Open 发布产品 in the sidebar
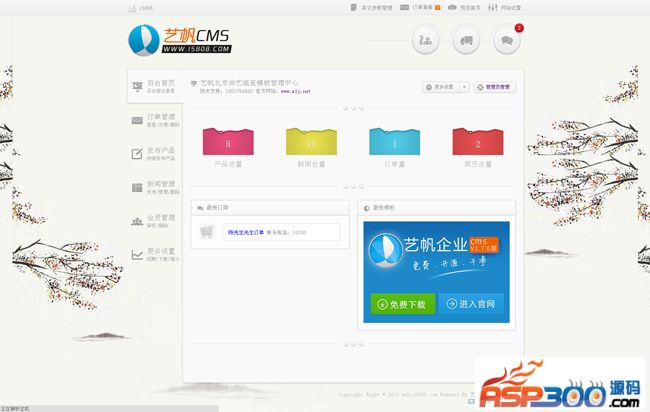 click(x=155, y=154)
